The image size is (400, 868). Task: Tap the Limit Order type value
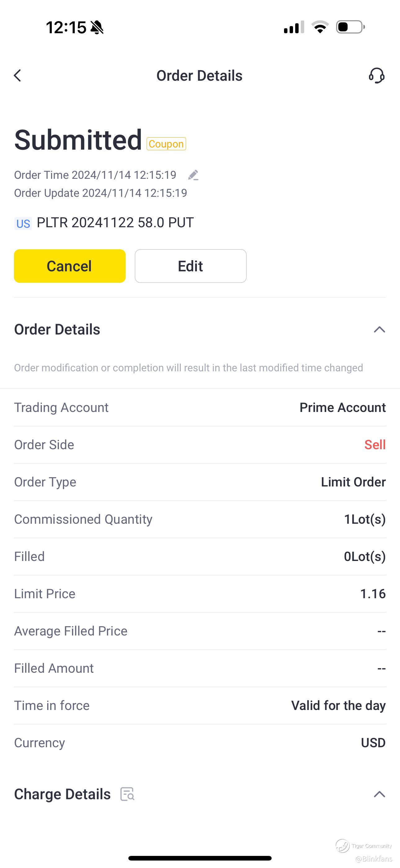[353, 482]
